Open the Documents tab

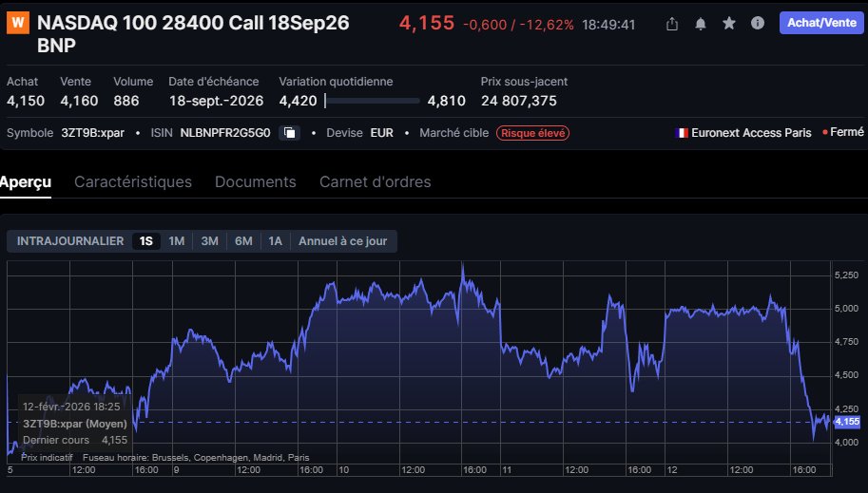(255, 182)
